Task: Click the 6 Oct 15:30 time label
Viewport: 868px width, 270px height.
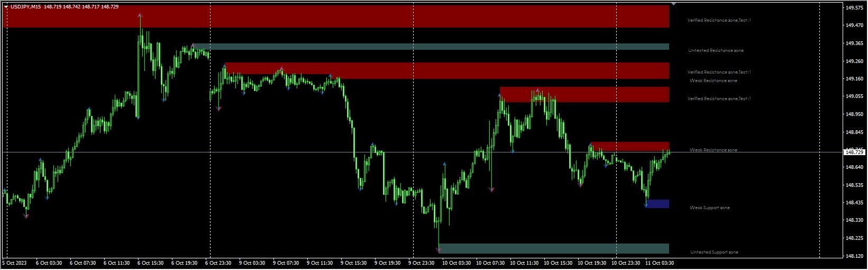Action: pyautogui.click(x=150, y=263)
